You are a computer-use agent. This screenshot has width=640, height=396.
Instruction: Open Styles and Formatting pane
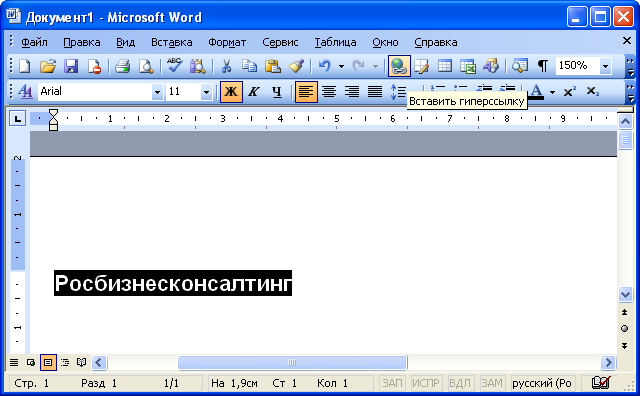coord(25,91)
